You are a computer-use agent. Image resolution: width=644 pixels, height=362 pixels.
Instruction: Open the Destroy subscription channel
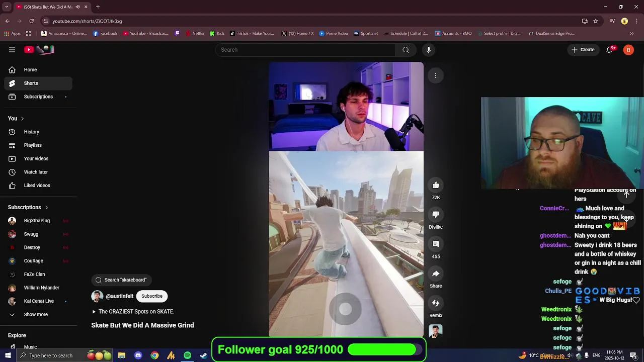pos(38,247)
